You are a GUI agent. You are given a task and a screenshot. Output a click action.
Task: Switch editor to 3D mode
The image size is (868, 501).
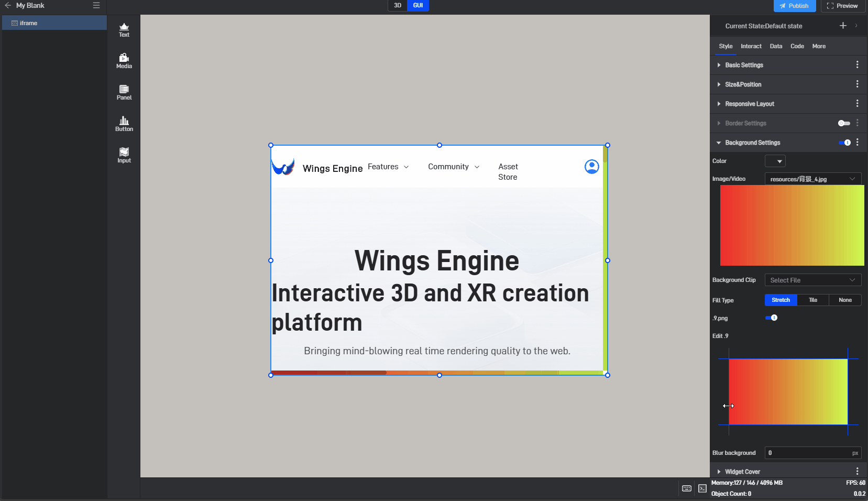click(398, 5)
